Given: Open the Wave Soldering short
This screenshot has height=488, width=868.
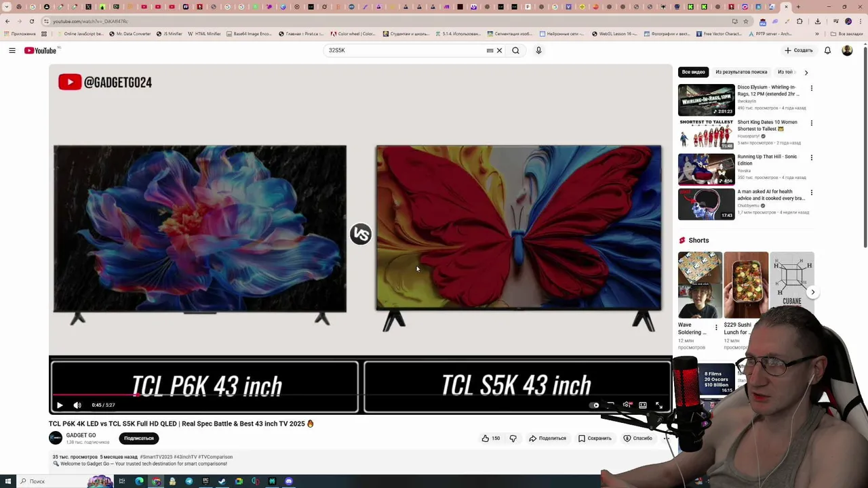Looking at the screenshot, I should pos(700,285).
